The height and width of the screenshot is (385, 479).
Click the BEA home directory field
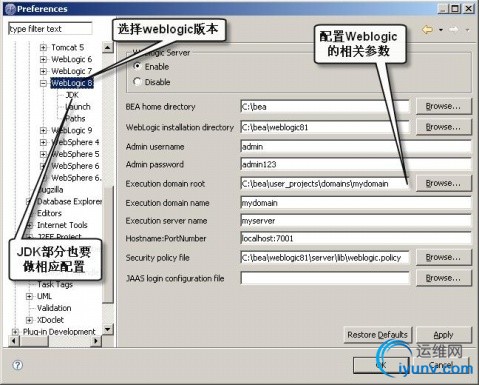point(325,107)
